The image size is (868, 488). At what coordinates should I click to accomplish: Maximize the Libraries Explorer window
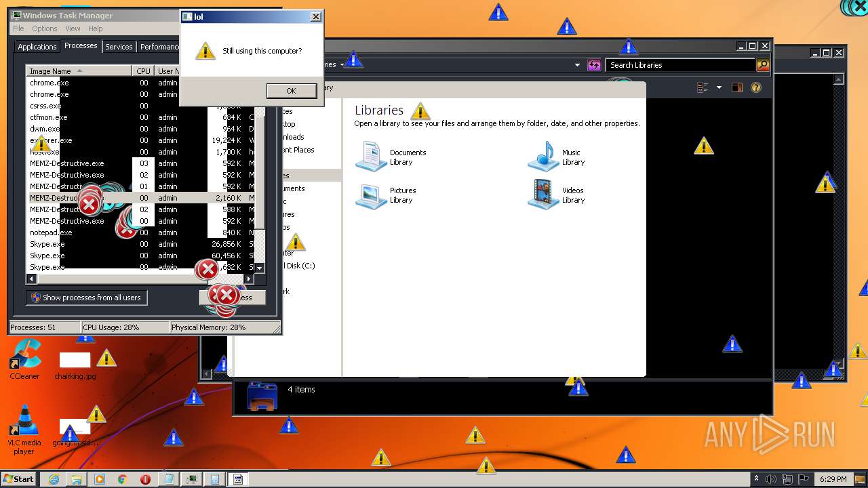pos(752,46)
